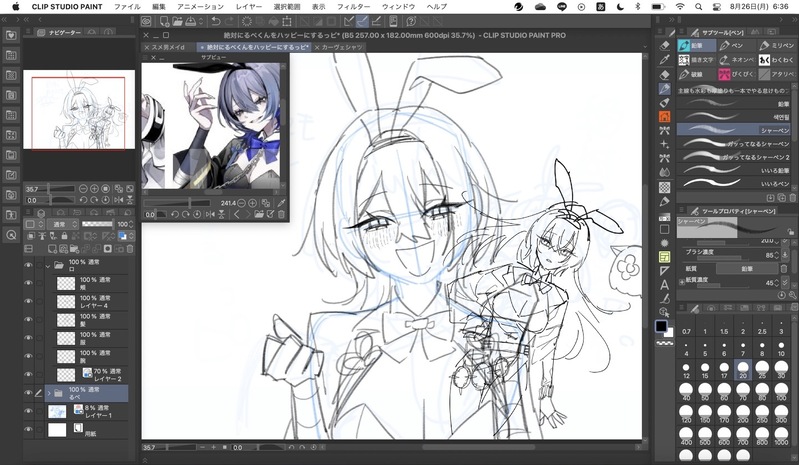Undo the last stroke
Image resolution: width=799 pixels, height=465 pixels.
216,21
